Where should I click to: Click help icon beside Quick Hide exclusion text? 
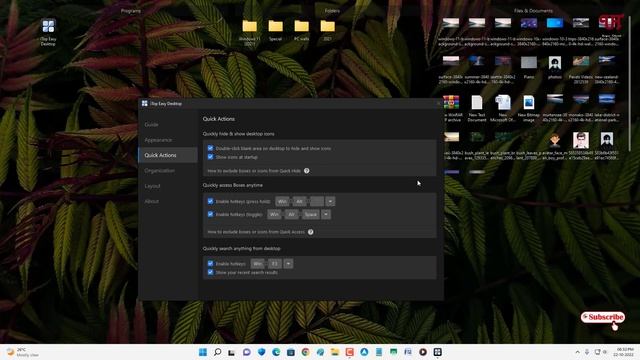point(307,171)
